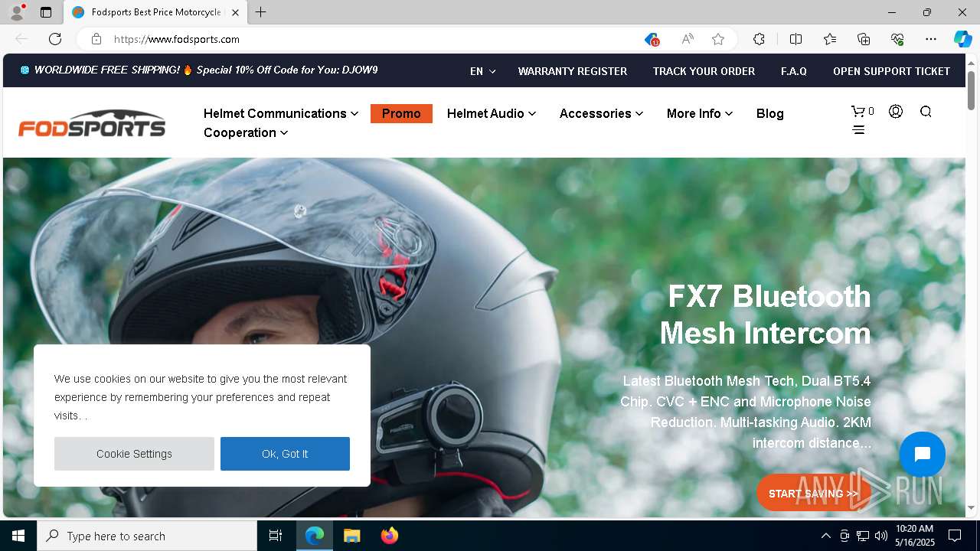The width and height of the screenshot is (980, 551).
Task: Open Cookie Settings
Action: pos(134,454)
